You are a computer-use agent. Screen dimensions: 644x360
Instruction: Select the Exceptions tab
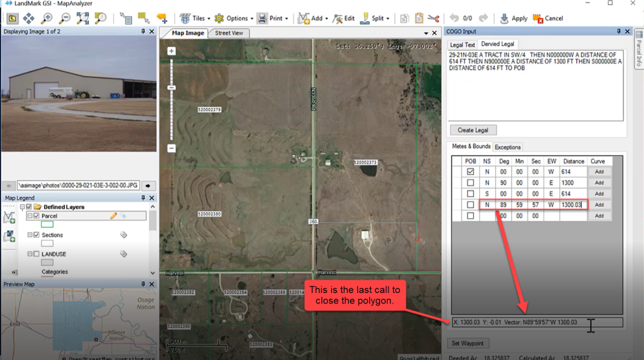(x=507, y=147)
